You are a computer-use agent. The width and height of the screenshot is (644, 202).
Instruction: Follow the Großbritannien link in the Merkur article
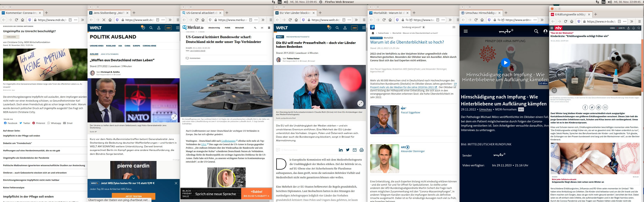click(x=228, y=141)
